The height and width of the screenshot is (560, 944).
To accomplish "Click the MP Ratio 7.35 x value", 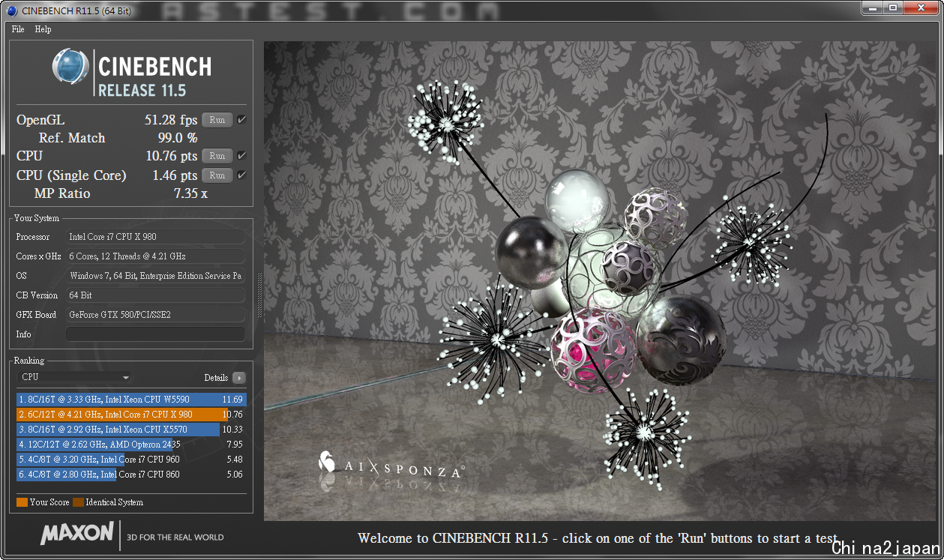I will 190,193.
